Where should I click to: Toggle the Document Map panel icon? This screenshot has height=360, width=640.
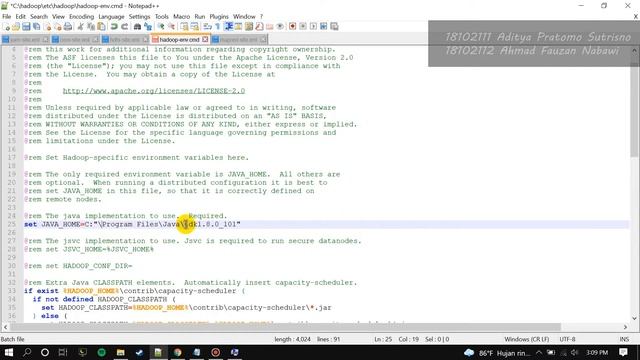click(x=249, y=27)
